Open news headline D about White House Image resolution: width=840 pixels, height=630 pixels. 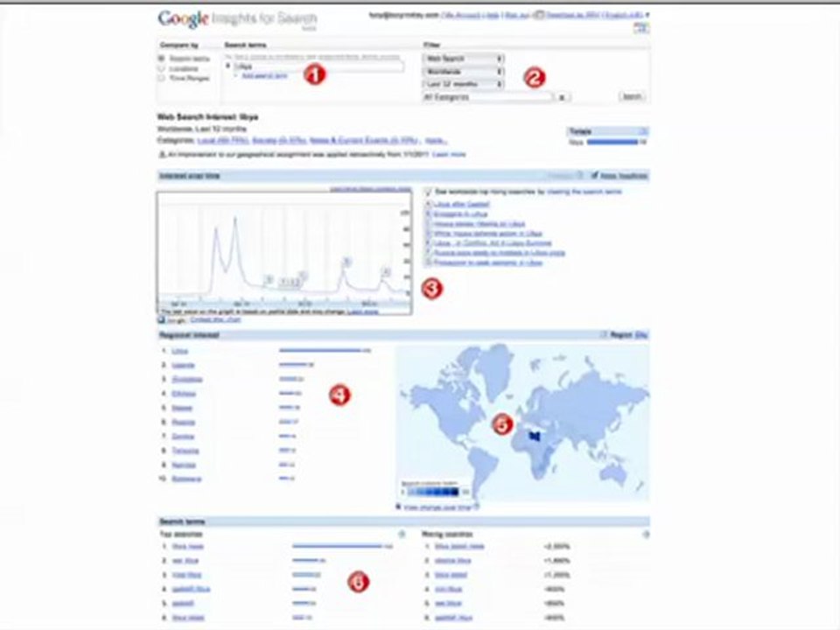[488, 234]
